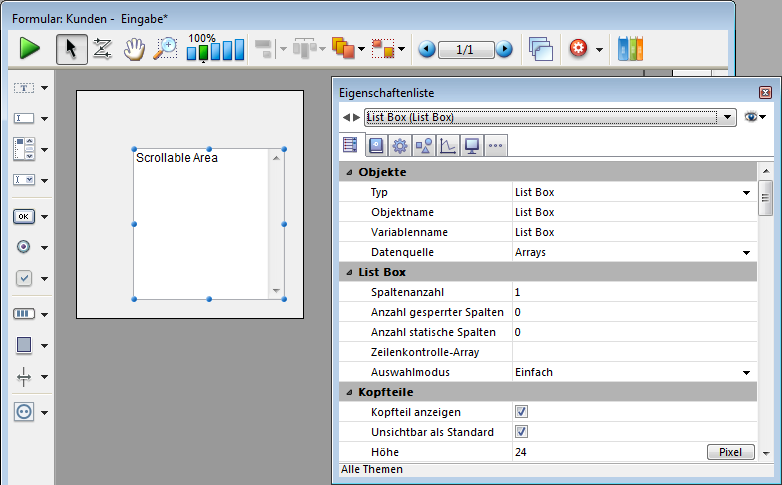Open the Auswahlmodus dropdown set to Einfach
This screenshot has width=782, height=485.
click(x=746, y=373)
